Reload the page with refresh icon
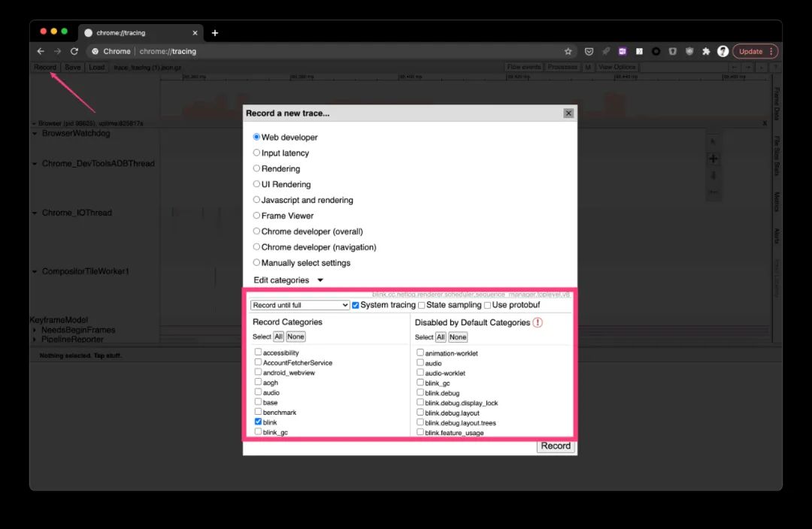 (74, 51)
